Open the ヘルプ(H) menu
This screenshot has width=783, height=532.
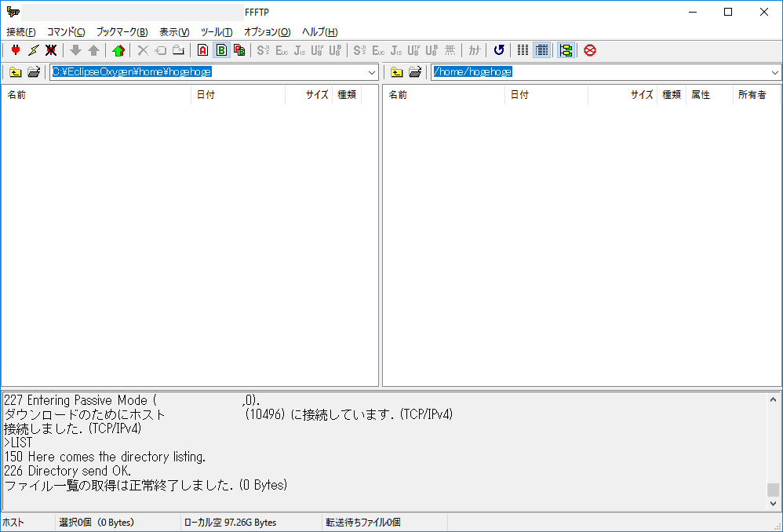[x=320, y=32]
